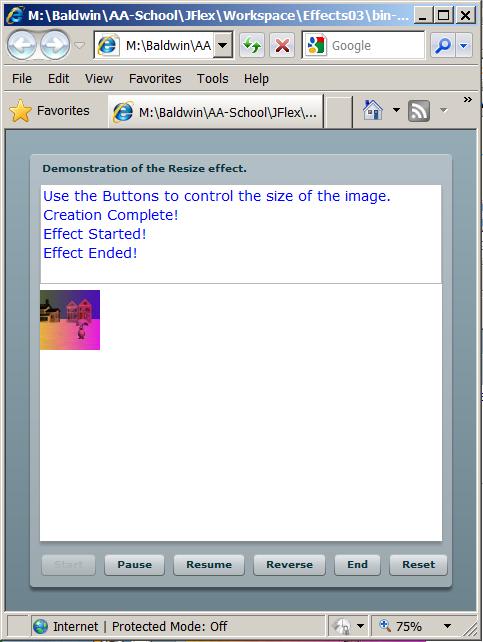
Task: Click the green Refresh page icon
Action: click(x=252, y=45)
